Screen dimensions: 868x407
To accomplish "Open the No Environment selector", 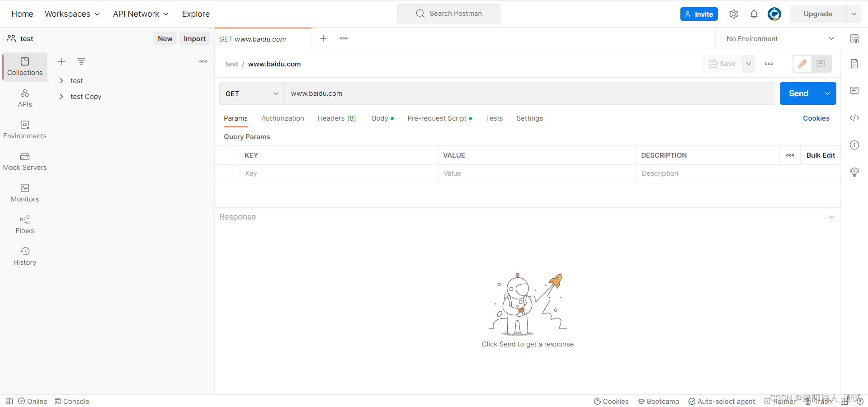I will pyautogui.click(x=780, y=39).
